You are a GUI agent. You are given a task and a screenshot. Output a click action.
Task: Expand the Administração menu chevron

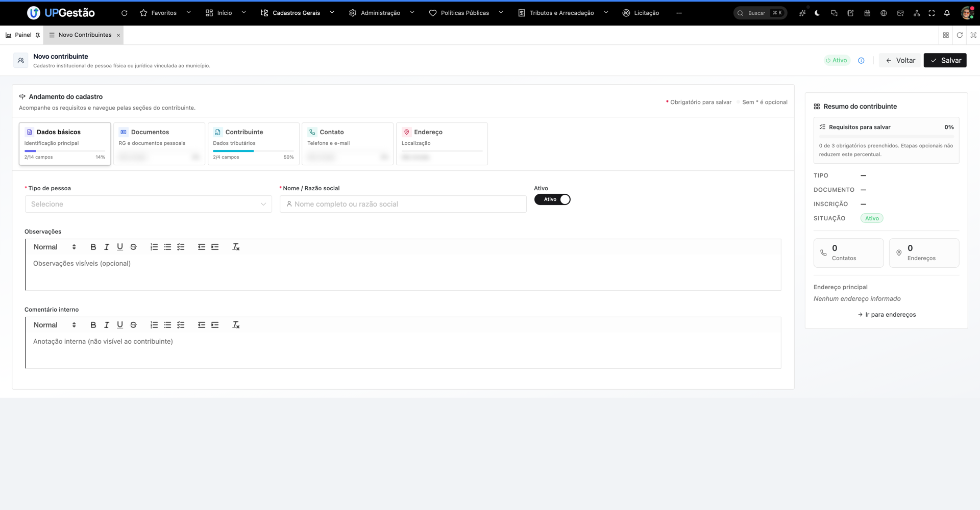coord(412,13)
